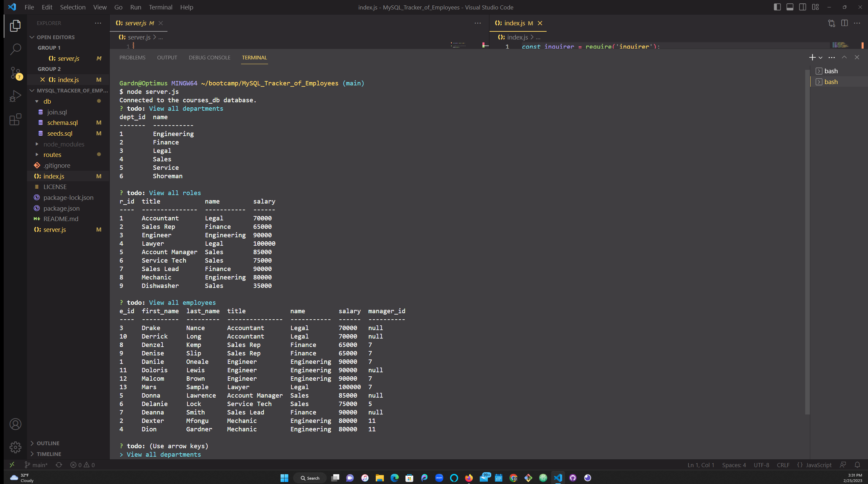Launch Firefox from the taskbar
This screenshot has width=868, height=484.
point(468,477)
